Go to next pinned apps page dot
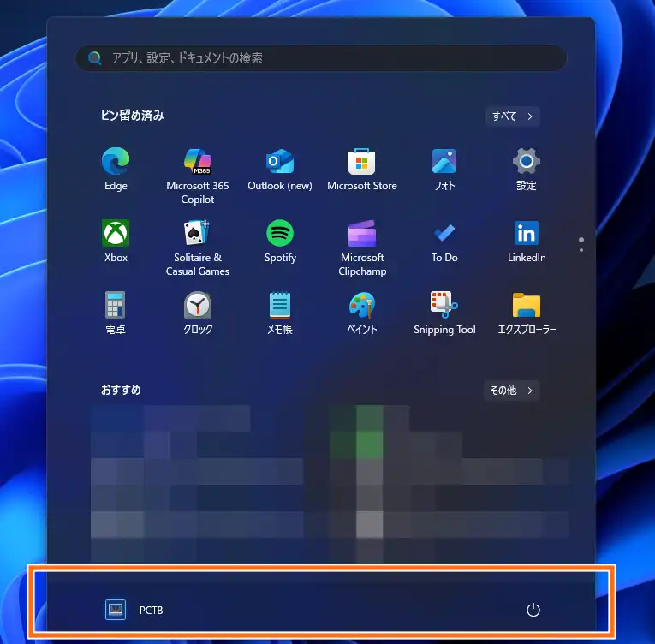 click(581, 250)
